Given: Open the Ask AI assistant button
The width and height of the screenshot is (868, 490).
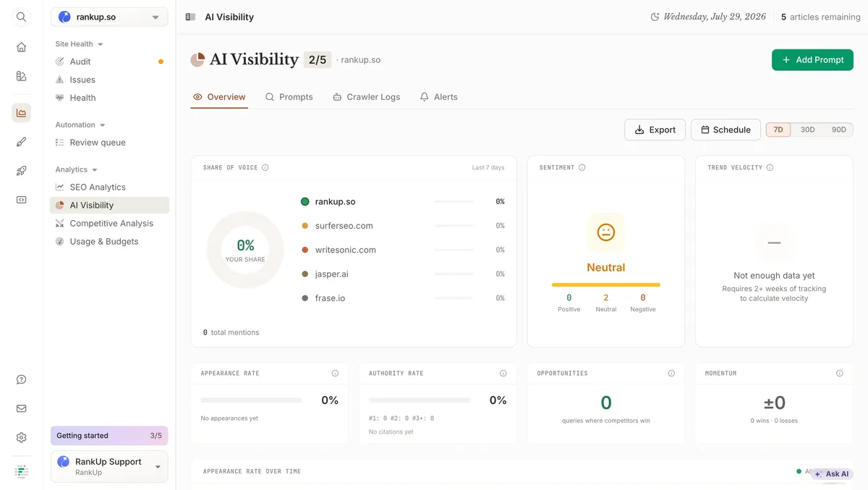Looking at the screenshot, I should coord(832,474).
